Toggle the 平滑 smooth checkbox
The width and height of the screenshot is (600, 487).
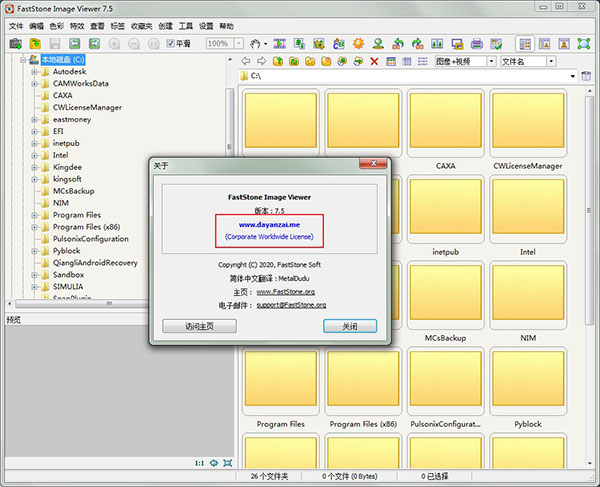(x=170, y=44)
